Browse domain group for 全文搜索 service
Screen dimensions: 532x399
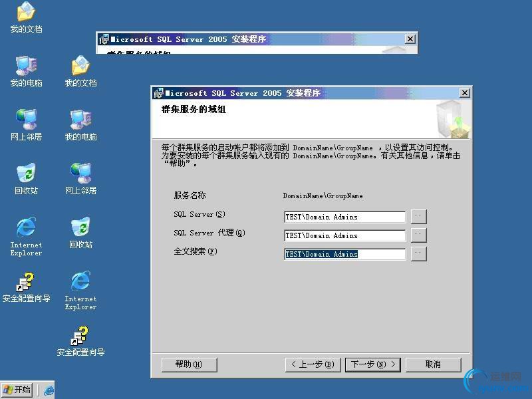point(418,254)
